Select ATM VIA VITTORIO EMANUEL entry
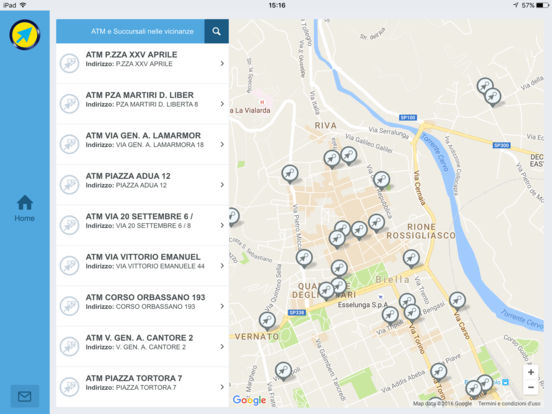The image size is (552, 414). (x=143, y=266)
